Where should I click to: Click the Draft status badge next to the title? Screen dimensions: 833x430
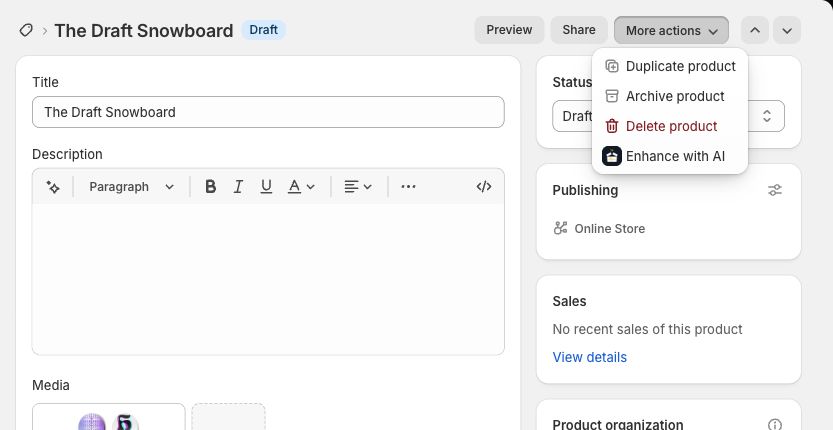pos(264,30)
